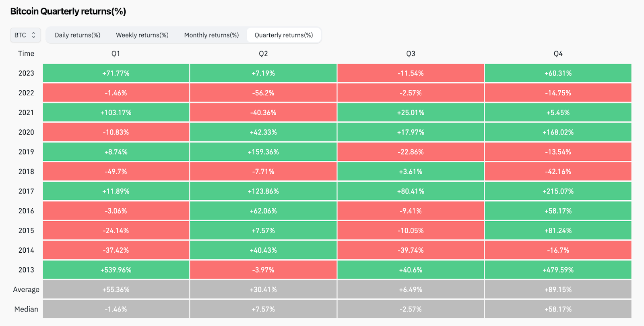Click the +42.33% cell for 2020 Q2
This screenshot has width=644, height=326.
click(263, 132)
